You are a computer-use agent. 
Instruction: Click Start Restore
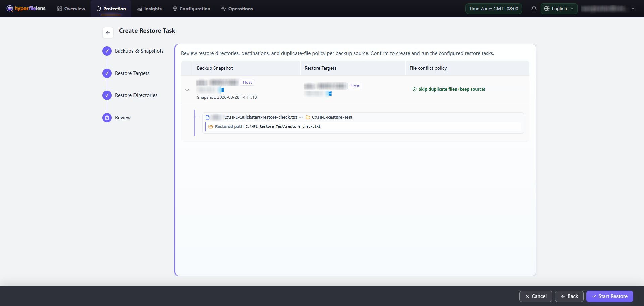point(609,296)
